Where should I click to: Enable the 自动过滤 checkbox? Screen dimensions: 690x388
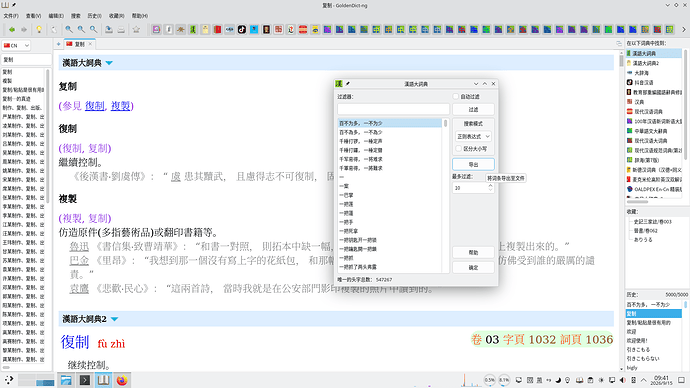pos(455,96)
